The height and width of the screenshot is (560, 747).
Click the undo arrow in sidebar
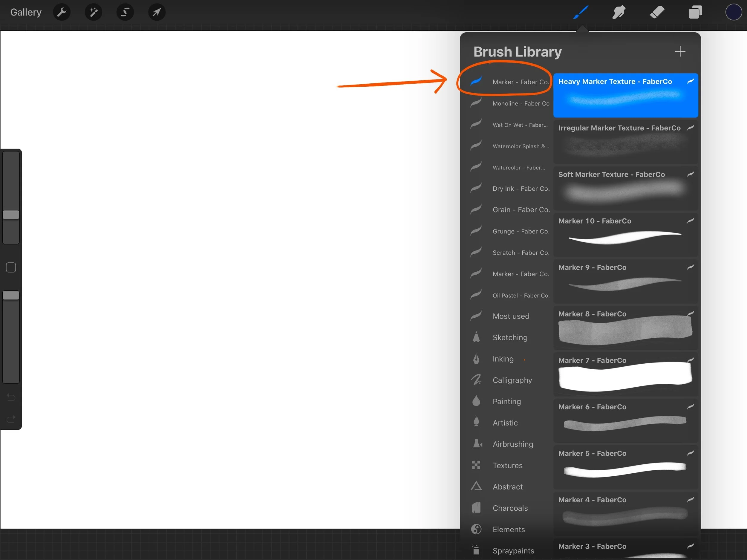tap(11, 397)
